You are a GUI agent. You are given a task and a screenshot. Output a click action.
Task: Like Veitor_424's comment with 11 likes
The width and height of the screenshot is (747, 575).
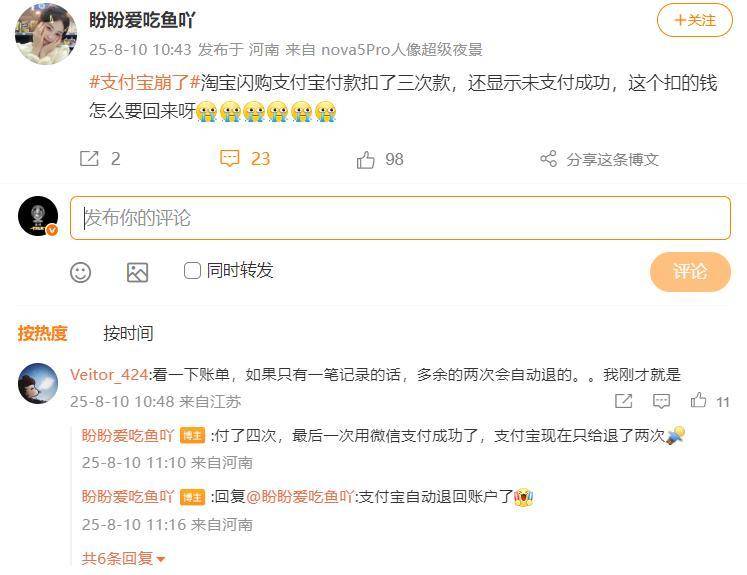coord(698,400)
